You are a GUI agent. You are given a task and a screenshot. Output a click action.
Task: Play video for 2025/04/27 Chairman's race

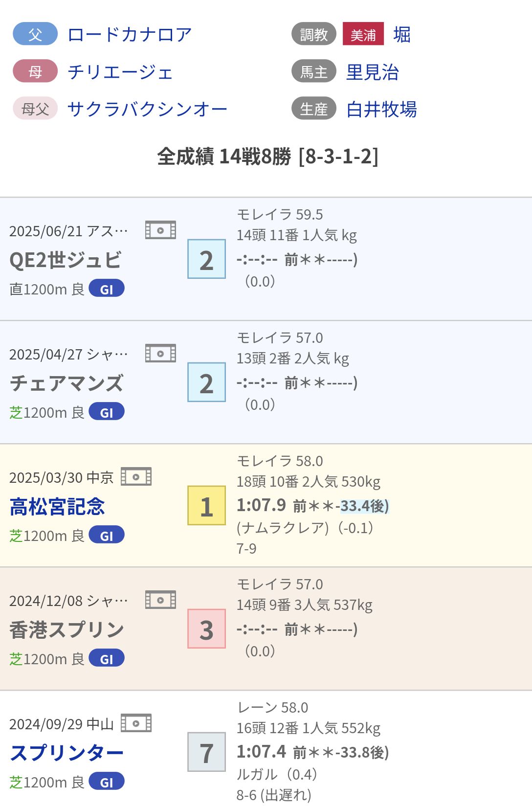tap(160, 353)
